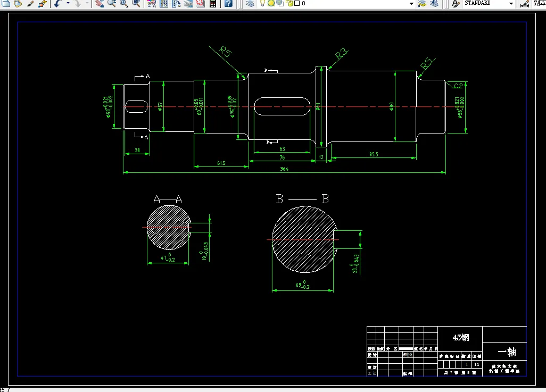Viewport: 546px width, 392px height.
Task: Click the Match Properties paintbrush icon
Action: point(31,4)
